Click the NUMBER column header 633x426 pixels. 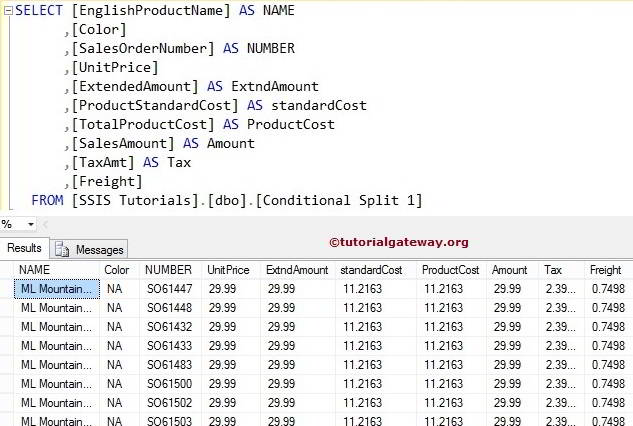click(x=168, y=270)
